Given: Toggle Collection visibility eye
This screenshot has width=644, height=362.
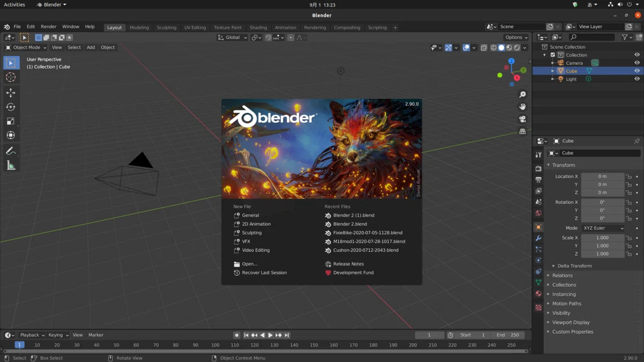Looking at the screenshot, I should tap(637, 55).
